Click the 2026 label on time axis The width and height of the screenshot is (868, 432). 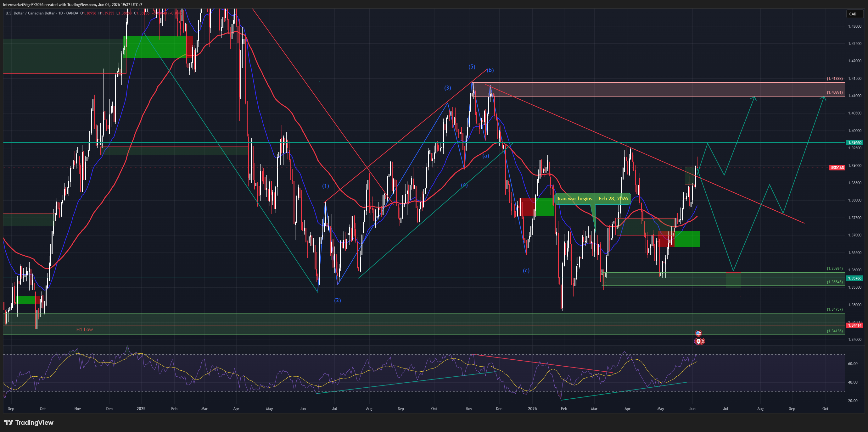tap(532, 409)
